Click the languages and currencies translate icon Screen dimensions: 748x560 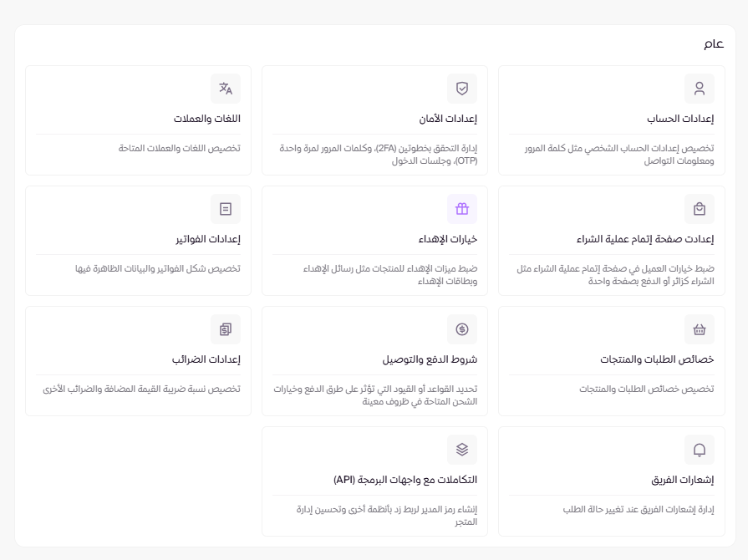(226, 89)
